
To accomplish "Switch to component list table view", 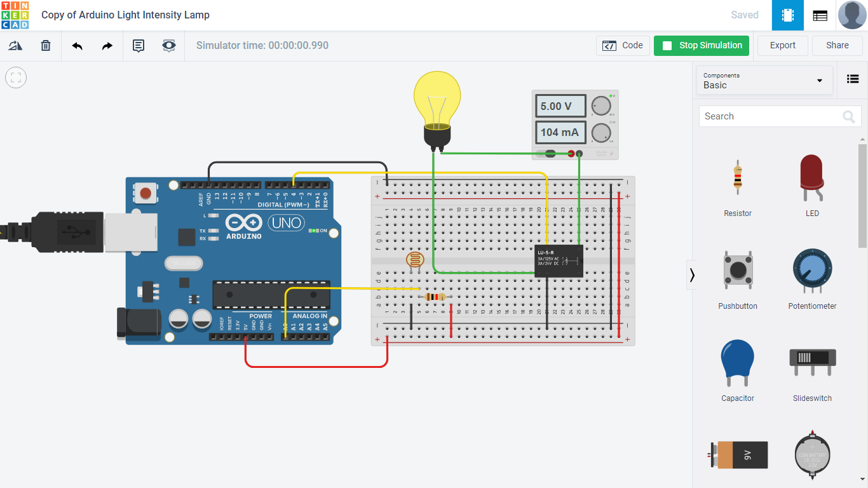I will point(820,15).
